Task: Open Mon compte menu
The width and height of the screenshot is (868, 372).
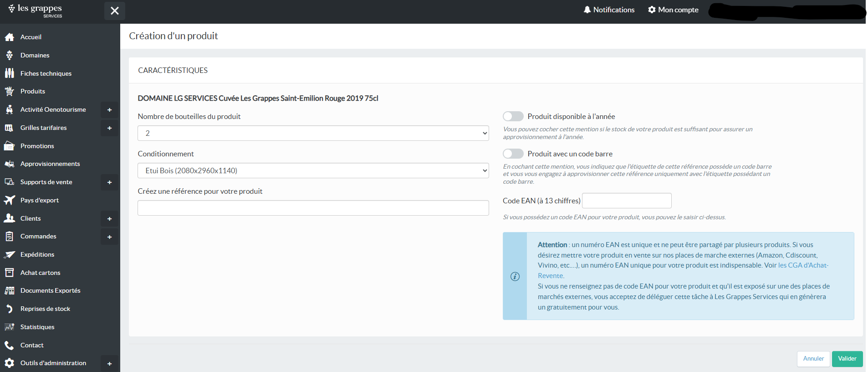Action: tap(673, 10)
